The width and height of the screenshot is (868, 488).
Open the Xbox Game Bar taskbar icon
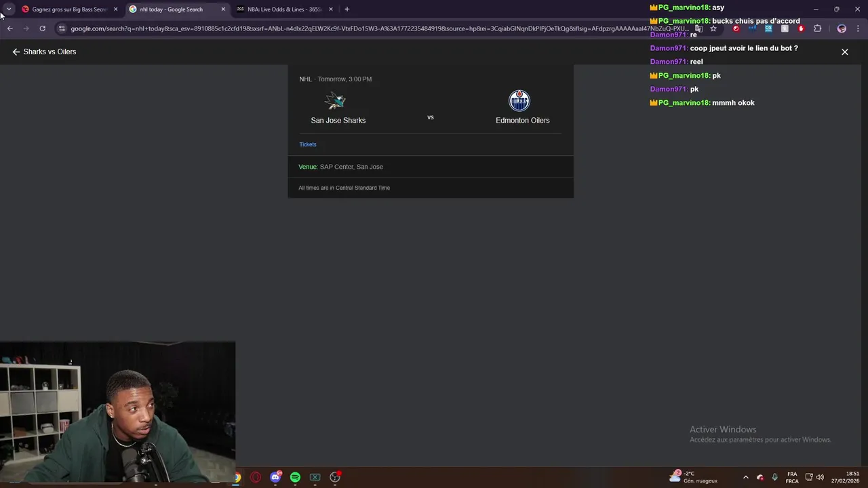(315, 477)
